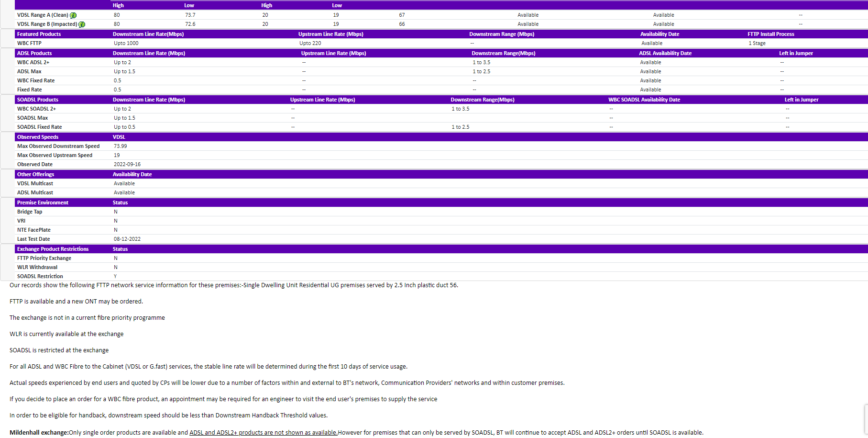Viewport: 868px width, 438px height.
Task: Select the Premise Environment header
Action: [43, 202]
